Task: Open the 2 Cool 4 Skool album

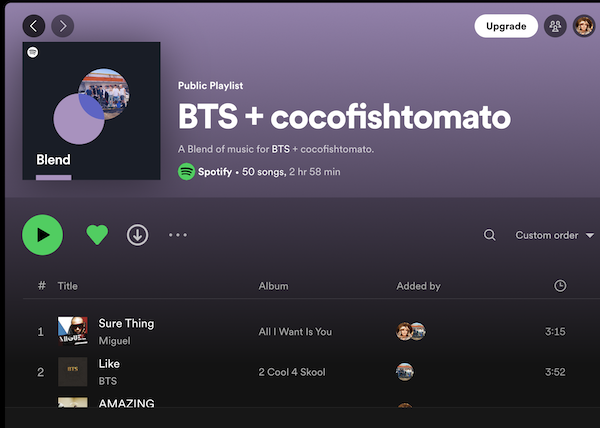Action: 291,372
